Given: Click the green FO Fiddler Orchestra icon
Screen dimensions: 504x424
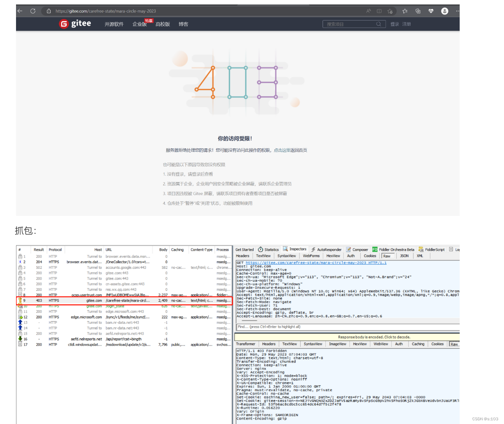Looking at the screenshot, I should coord(375,249).
